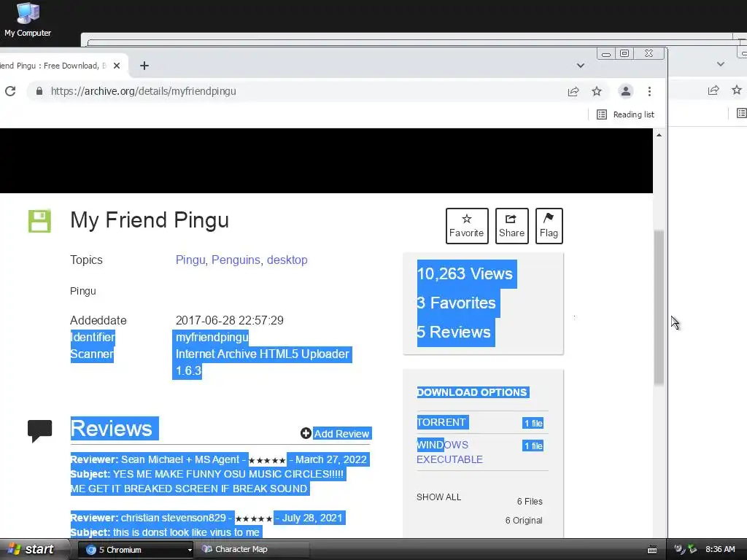Click the TORRENT 1 file count
The height and width of the screenshot is (560, 747).
click(533, 424)
